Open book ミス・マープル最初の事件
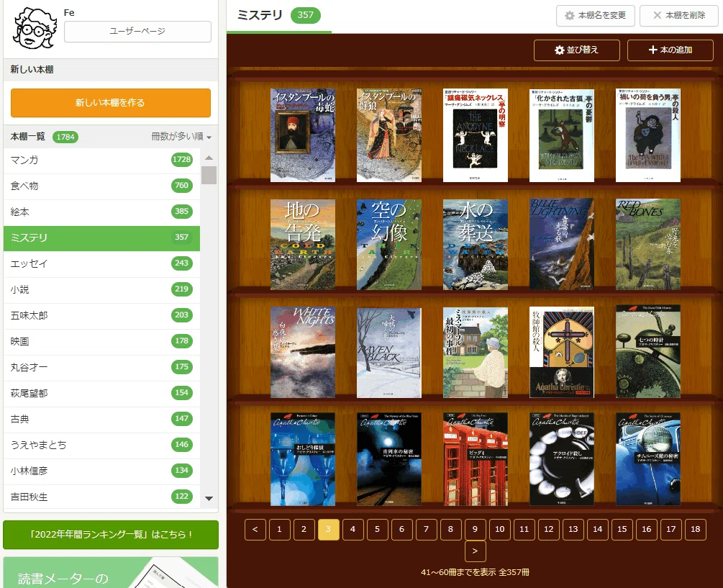723x588 pixels. (475, 353)
